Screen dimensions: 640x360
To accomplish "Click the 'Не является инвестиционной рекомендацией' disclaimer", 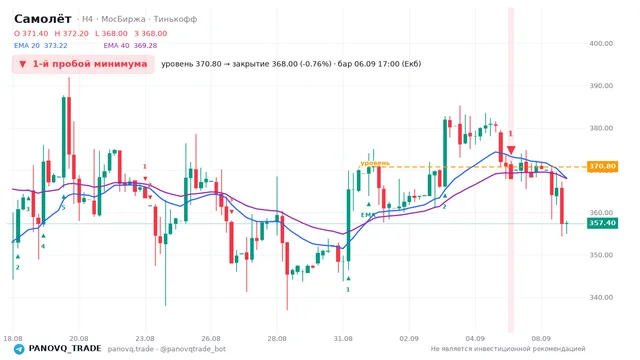I will (x=508, y=349).
